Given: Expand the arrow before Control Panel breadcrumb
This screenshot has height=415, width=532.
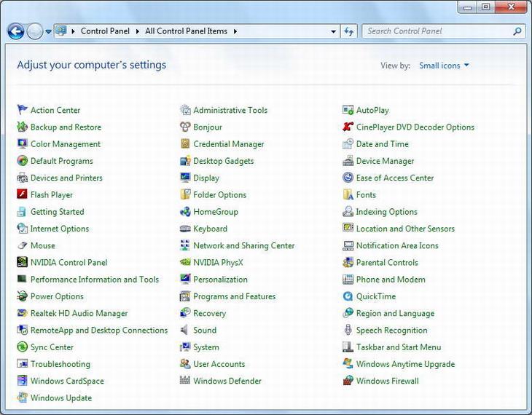Looking at the screenshot, I should point(73,31).
